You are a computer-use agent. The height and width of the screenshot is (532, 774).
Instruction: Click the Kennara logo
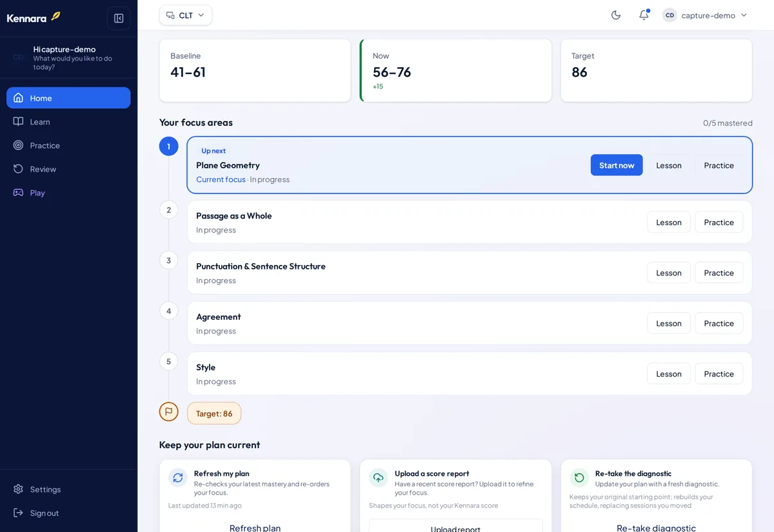[x=34, y=17]
